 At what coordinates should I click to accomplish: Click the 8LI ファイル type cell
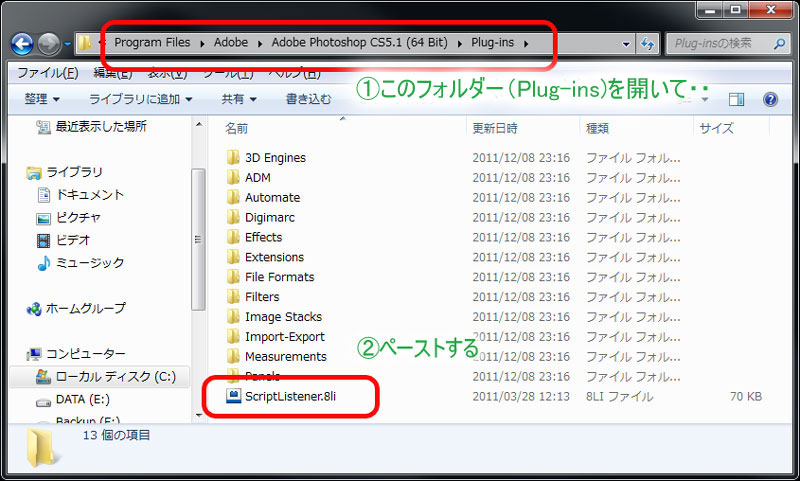(x=619, y=397)
